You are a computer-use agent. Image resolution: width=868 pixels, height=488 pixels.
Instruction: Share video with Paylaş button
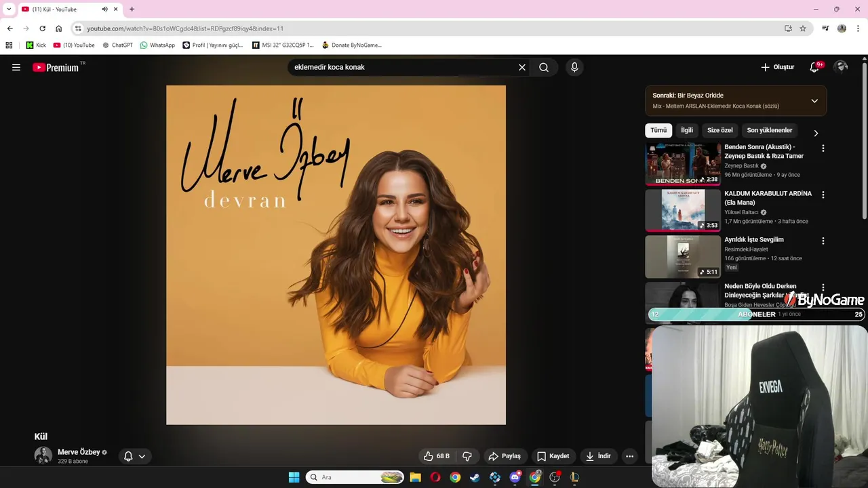tap(505, 456)
